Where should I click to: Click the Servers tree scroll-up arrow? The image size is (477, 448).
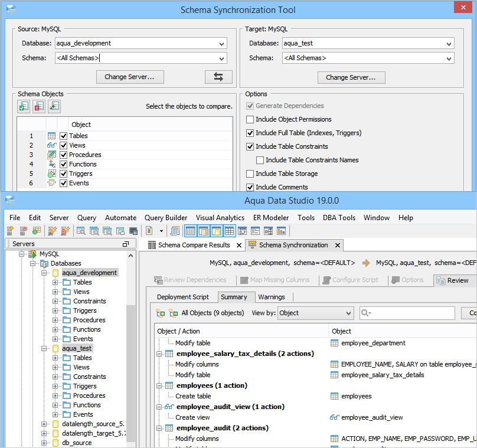click(131, 256)
